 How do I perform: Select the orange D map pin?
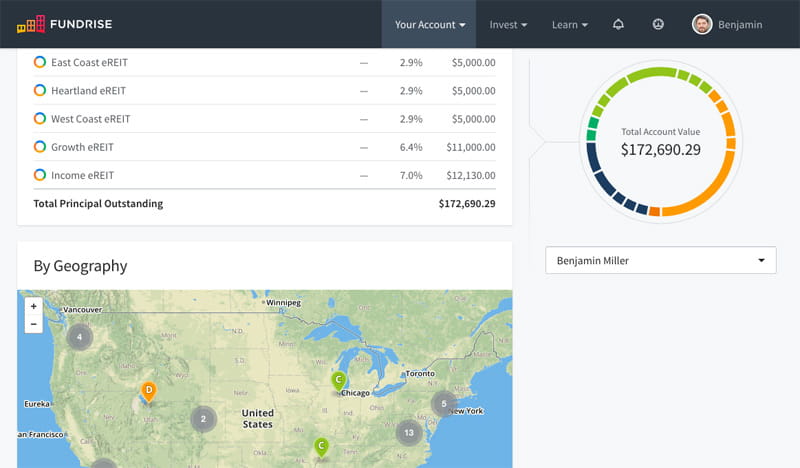point(148,390)
